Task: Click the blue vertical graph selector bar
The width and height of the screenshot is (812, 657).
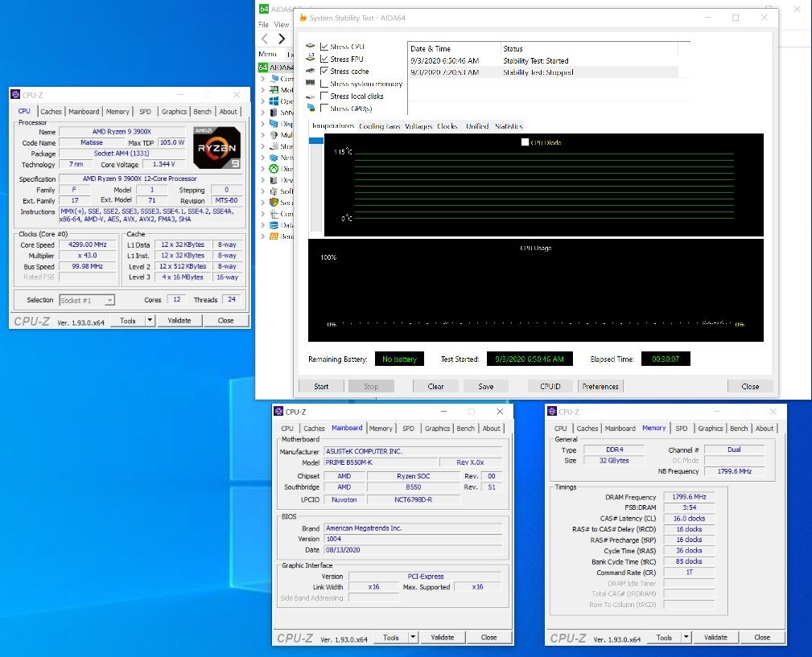Action: (316, 141)
